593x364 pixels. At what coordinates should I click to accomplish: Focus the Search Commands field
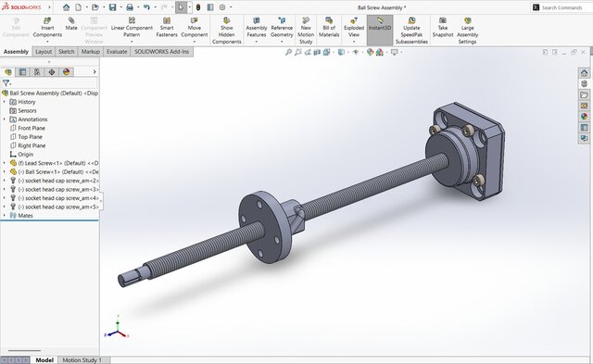tap(561, 7)
